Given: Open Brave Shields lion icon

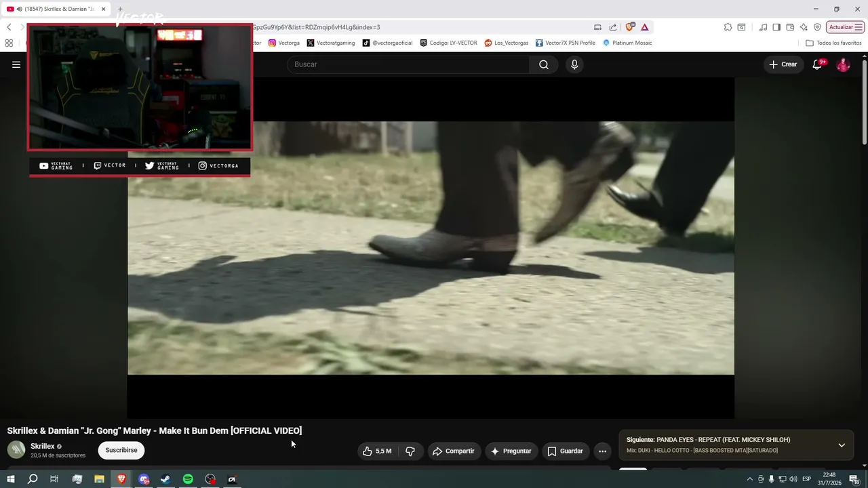Looking at the screenshot, I should pyautogui.click(x=629, y=27).
